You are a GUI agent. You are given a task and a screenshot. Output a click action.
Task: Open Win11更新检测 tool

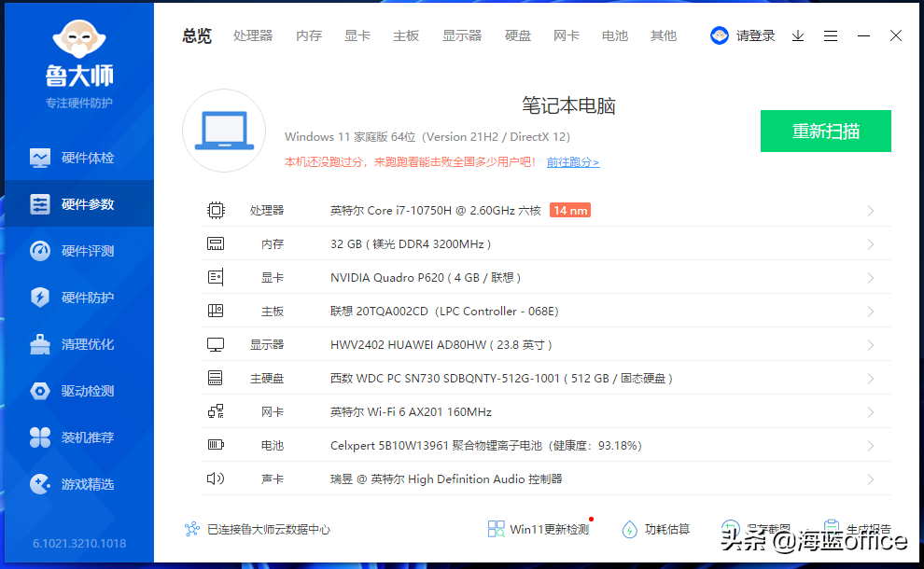539,529
